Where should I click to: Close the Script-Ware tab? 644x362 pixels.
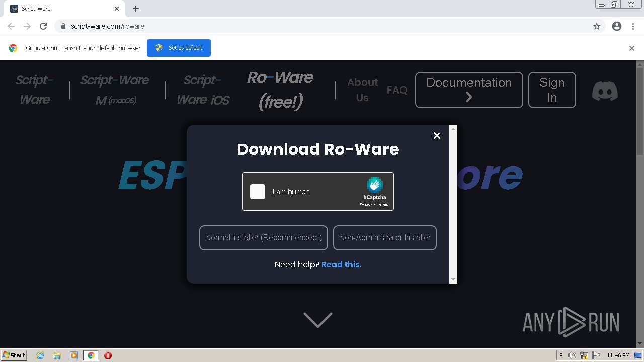pos(117,9)
